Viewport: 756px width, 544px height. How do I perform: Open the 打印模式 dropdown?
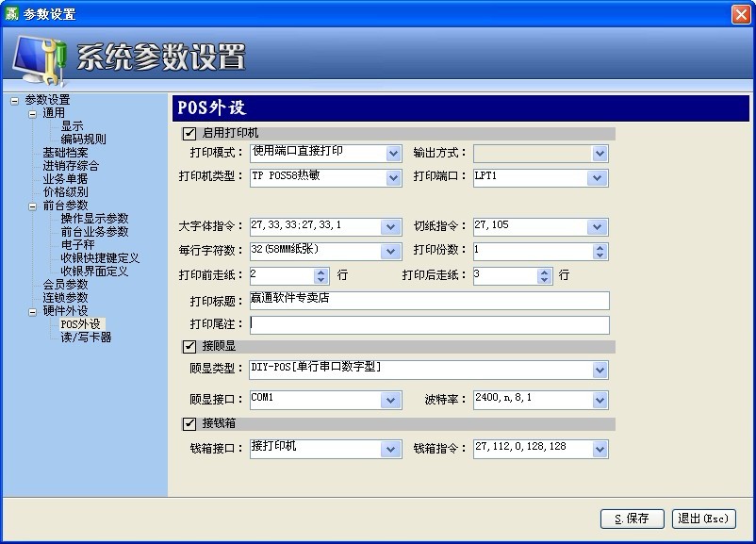click(x=393, y=154)
